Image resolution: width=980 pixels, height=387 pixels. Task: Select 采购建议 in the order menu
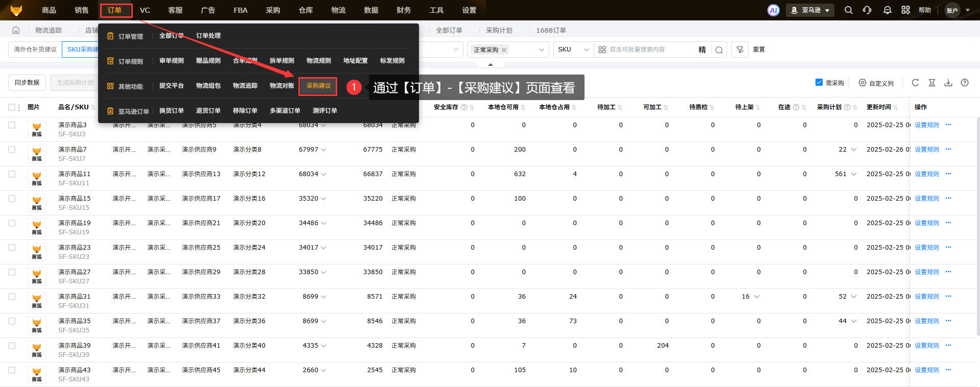coord(318,86)
